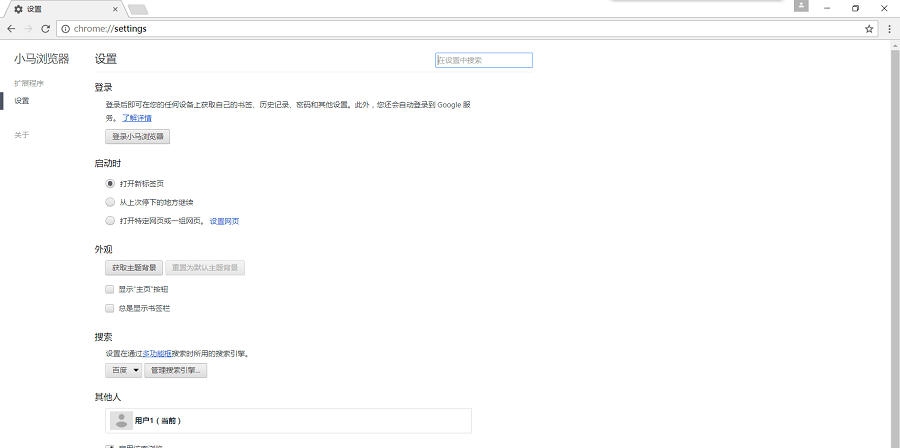Open the 多功能框 link
The image size is (900, 448).
(157, 353)
